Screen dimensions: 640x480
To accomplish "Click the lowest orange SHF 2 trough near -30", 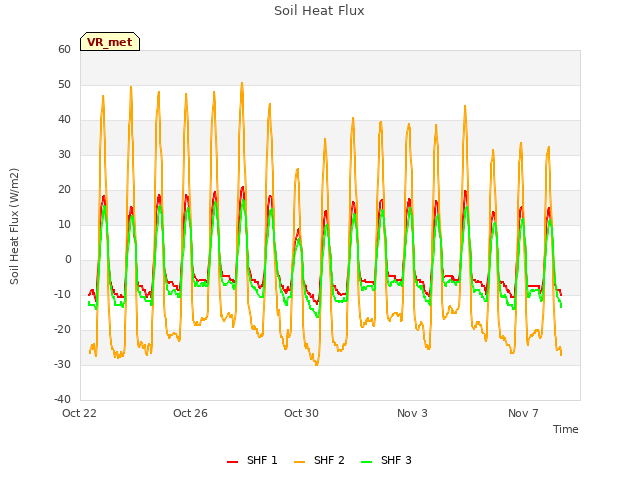I will [317, 364].
